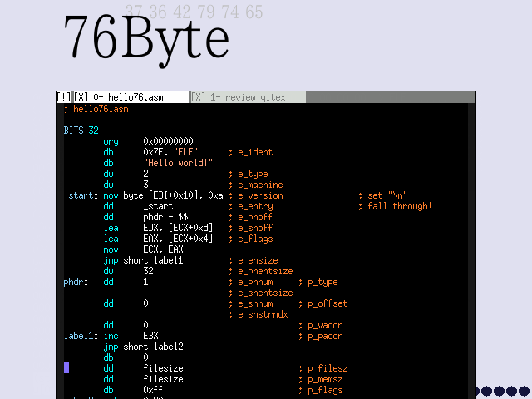Screen dimensions: 532x399
Task: Click the rightmost navigation dot
Action: click(524, 391)
